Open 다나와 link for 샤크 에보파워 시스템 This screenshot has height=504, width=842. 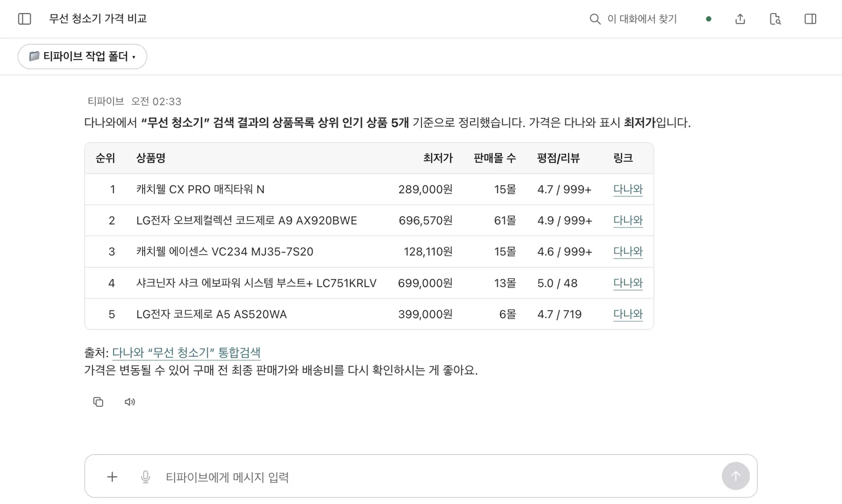click(628, 283)
